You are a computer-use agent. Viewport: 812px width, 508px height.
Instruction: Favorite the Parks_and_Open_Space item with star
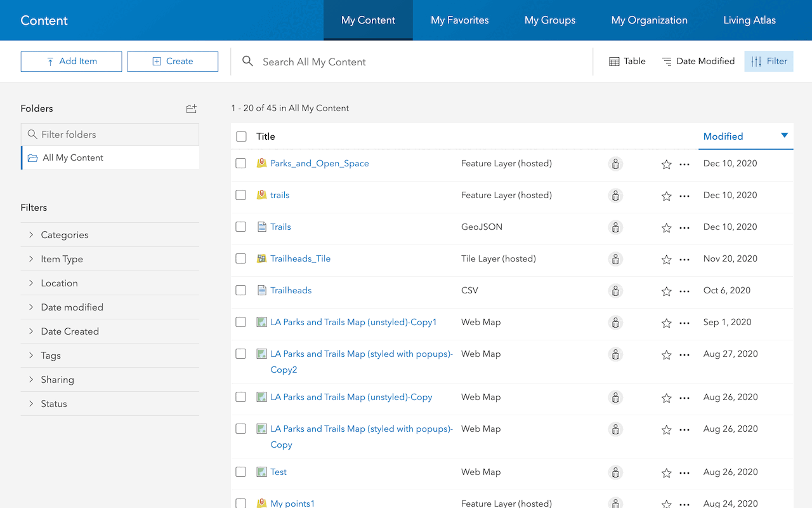pos(666,164)
